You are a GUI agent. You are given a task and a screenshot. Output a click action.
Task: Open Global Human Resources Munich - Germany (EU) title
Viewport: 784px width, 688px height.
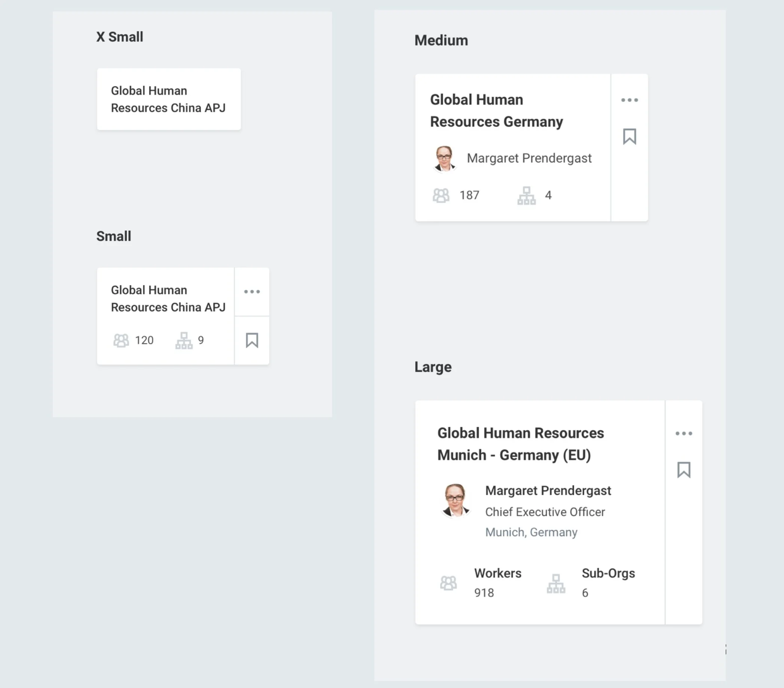click(x=520, y=444)
